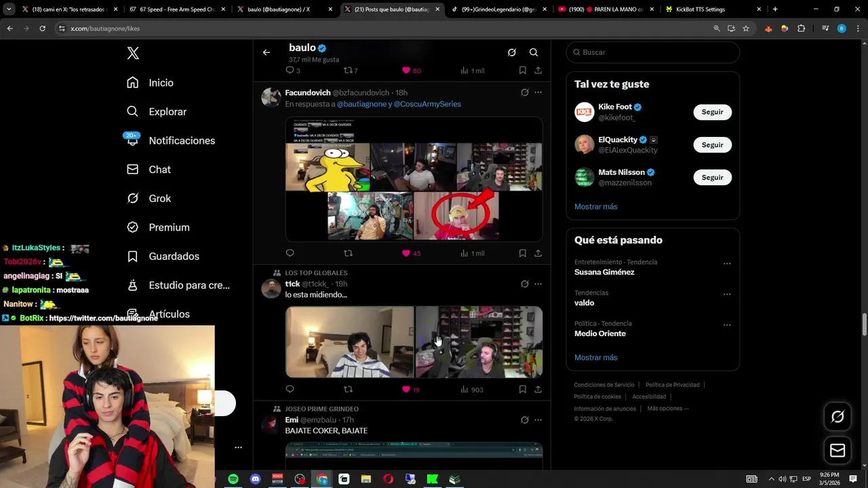The image size is (868, 488).
Task: Open floating Grok button
Action: pos(837,417)
